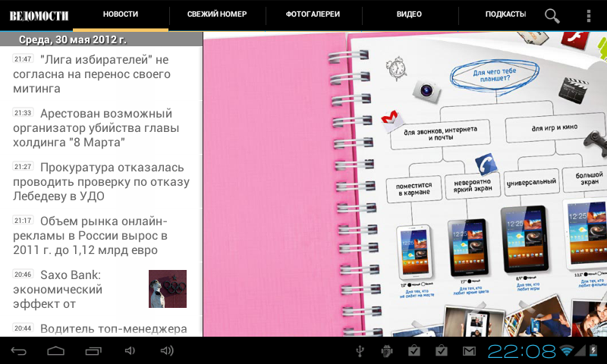Tap the mail notification icon

(x=470, y=350)
